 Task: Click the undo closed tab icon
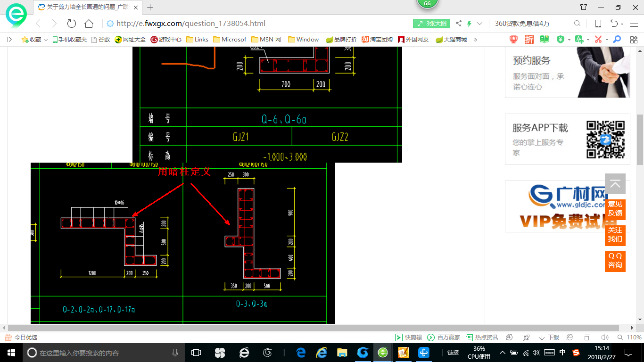614,24
